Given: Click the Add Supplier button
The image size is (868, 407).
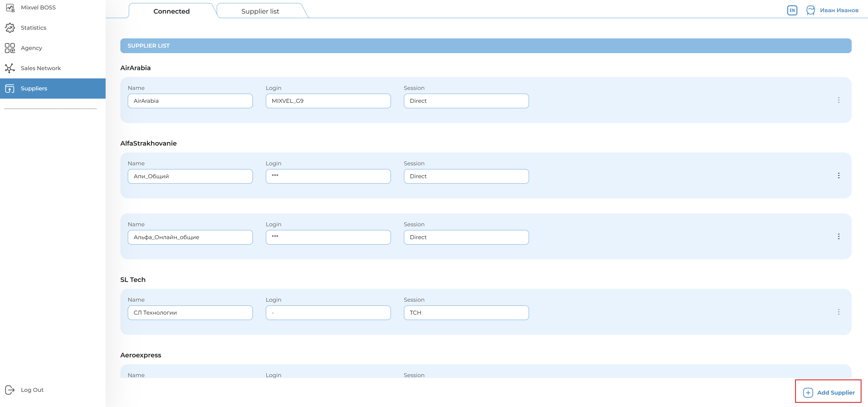Looking at the screenshot, I should pos(829,393).
